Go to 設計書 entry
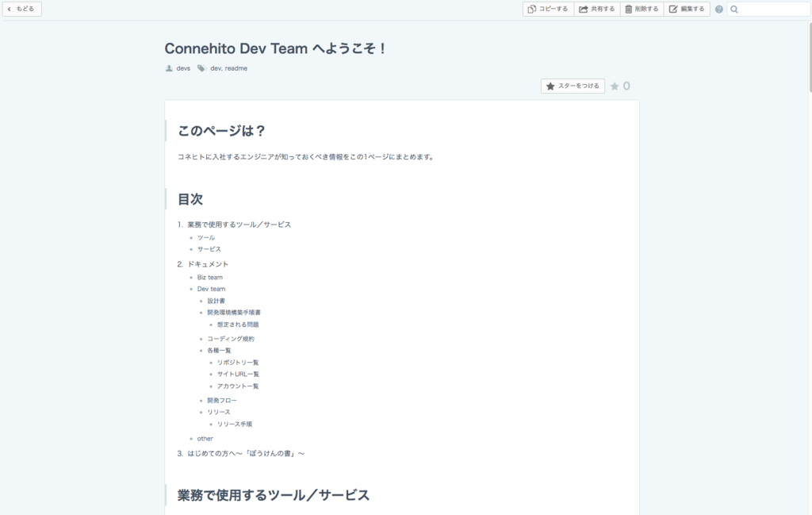Screen dimensions: 812x515 [x=216, y=301]
